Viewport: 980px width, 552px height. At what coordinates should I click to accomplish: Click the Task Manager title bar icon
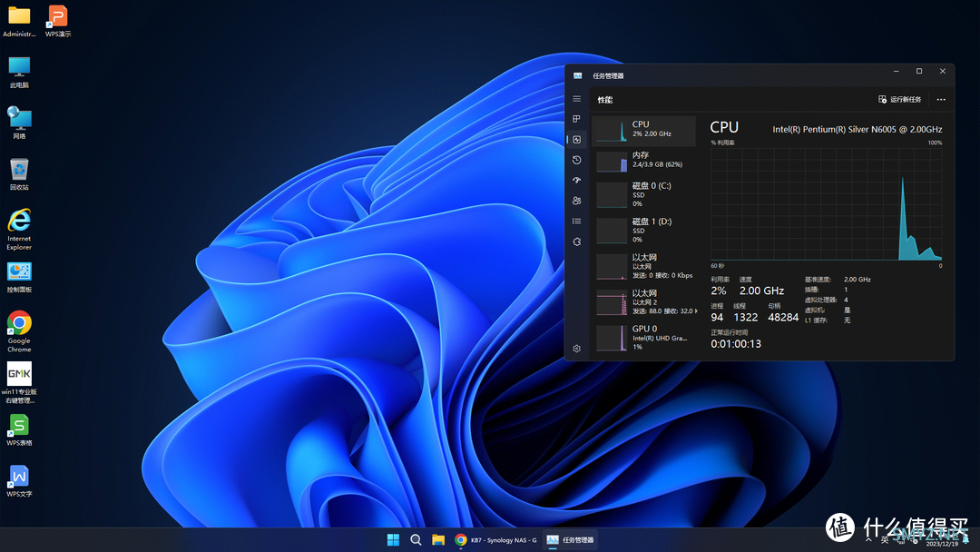point(577,75)
